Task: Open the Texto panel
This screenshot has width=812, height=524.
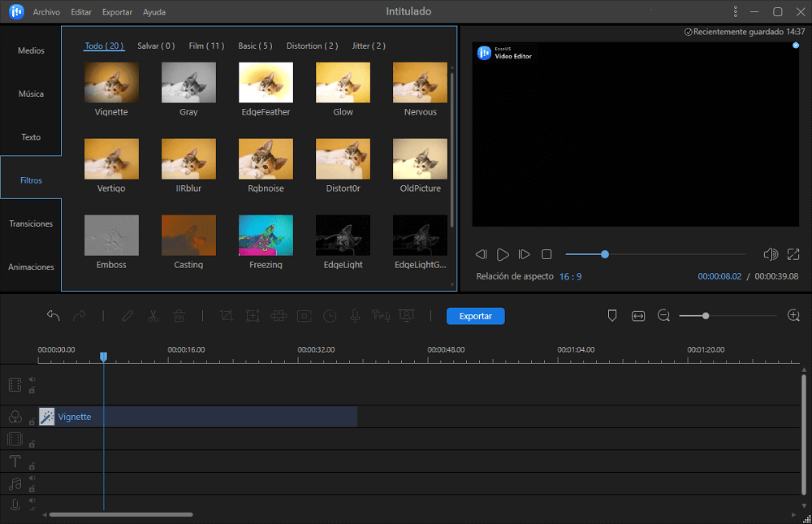Action: pos(31,136)
